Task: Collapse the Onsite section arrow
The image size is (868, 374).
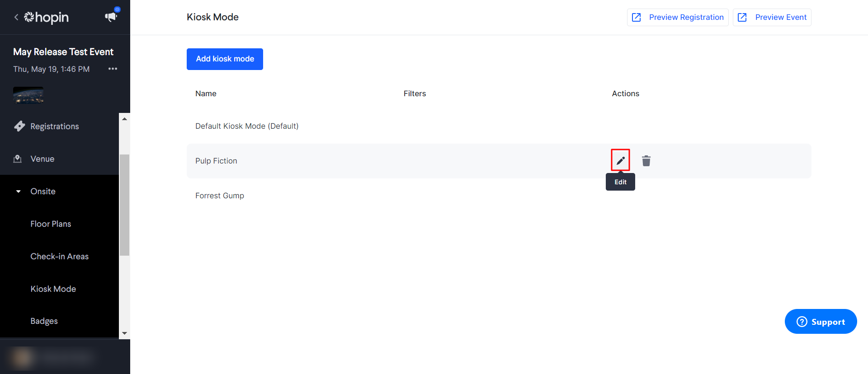Action: click(x=18, y=192)
